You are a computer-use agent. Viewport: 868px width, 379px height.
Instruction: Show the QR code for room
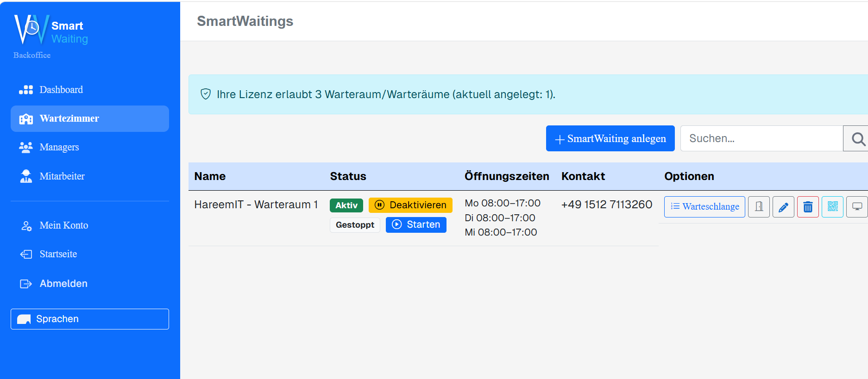coord(832,207)
